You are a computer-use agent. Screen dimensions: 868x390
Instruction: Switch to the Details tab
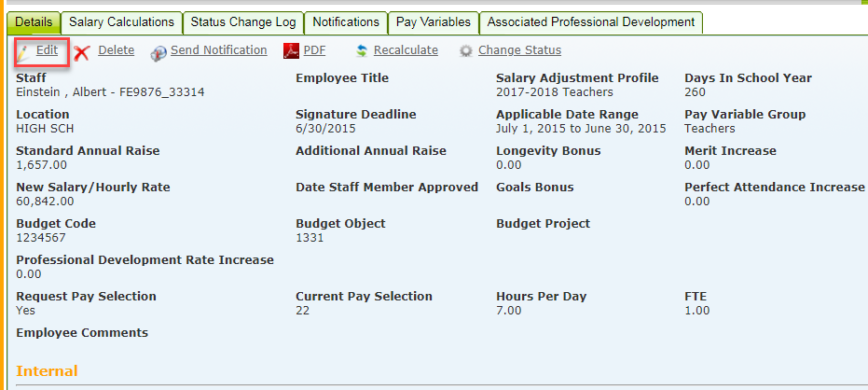pos(34,22)
